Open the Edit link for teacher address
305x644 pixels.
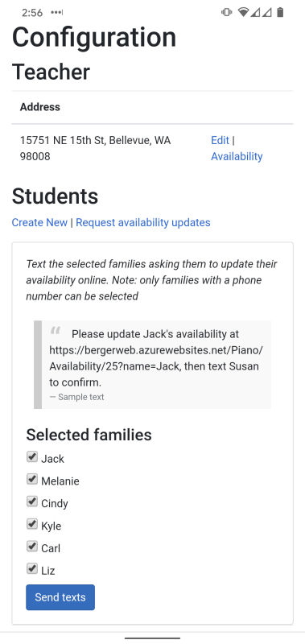(x=220, y=140)
